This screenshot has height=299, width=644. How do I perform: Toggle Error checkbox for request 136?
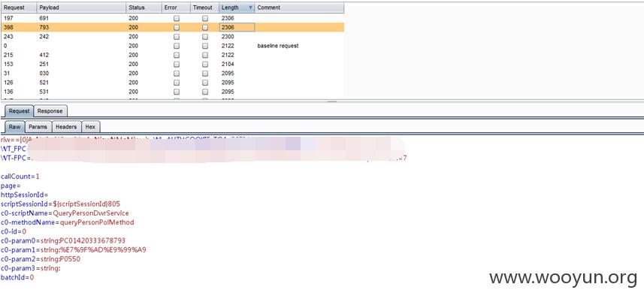(177, 92)
